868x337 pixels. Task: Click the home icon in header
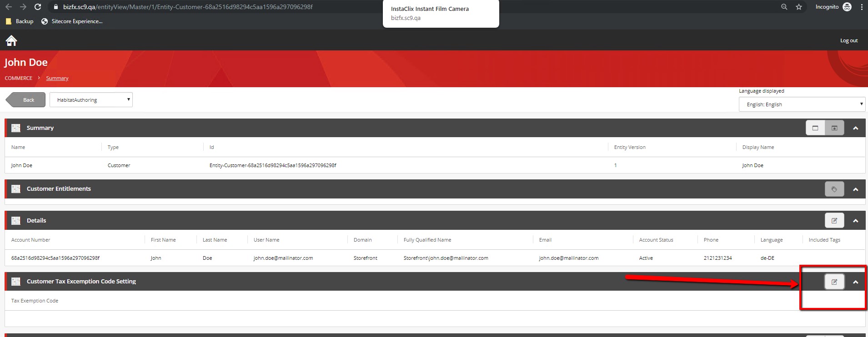11,40
